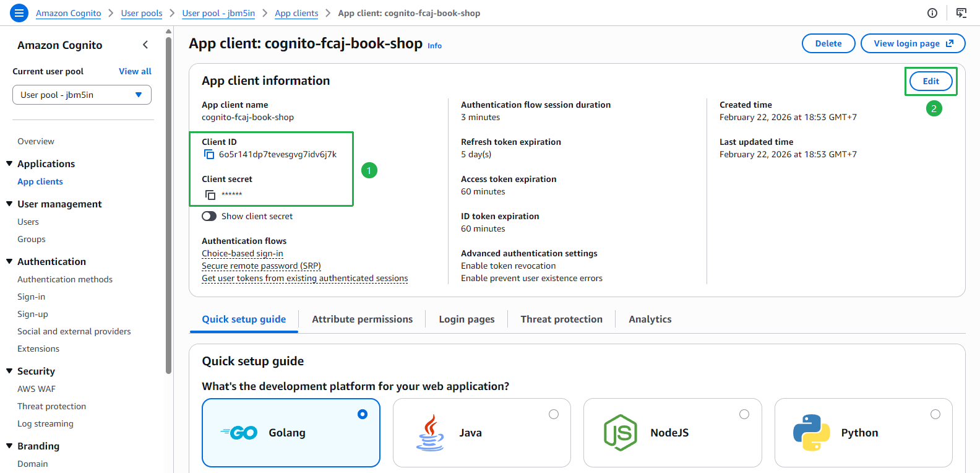Open the CloudShell terminal icon in top bar
This screenshot has height=473, width=980.
point(961,13)
